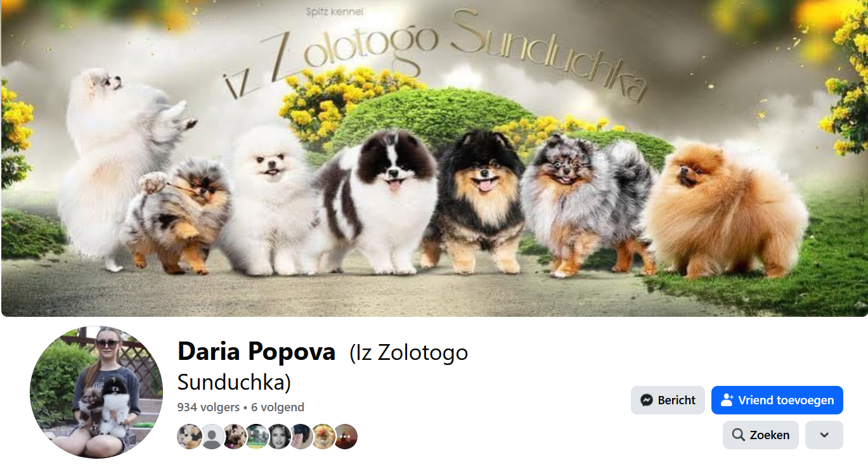Image resolution: width=868 pixels, height=467 pixels.
Task: Open the third follower avatar with dark puppy
Action: [x=235, y=437]
